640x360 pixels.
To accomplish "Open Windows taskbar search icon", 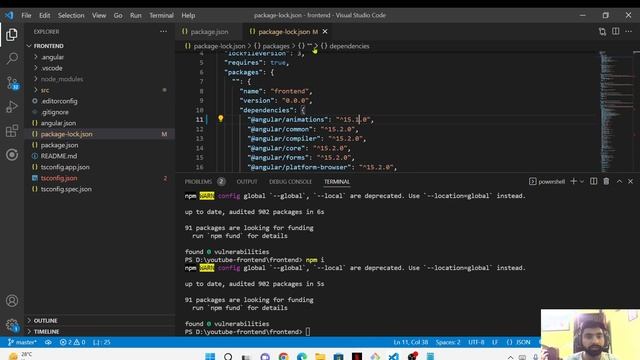I will tap(228, 357).
